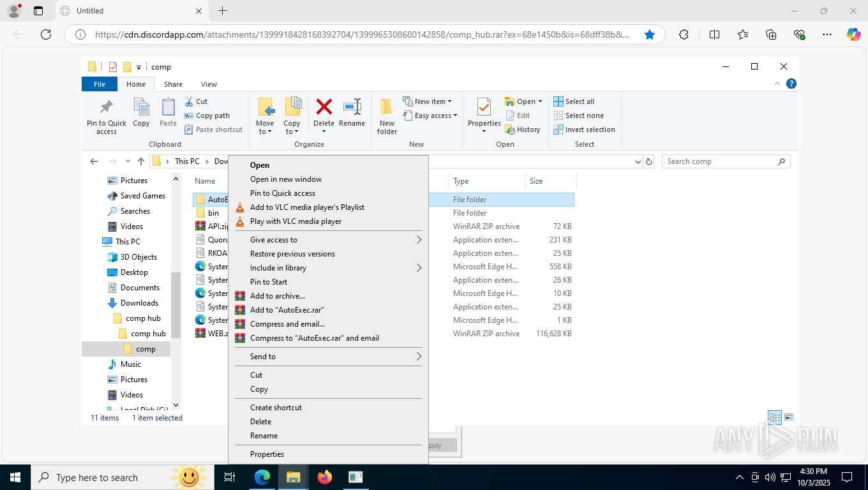Choose Add to "AutoExec.rar"

[328, 310]
